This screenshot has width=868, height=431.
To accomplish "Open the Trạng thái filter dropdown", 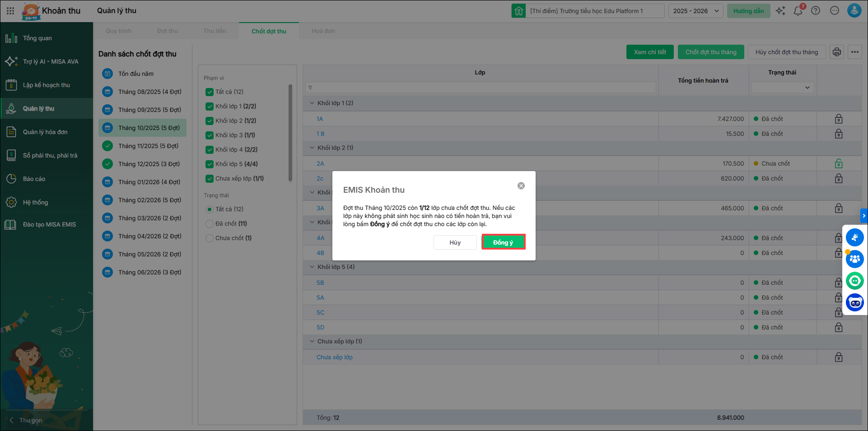I will tap(782, 88).
